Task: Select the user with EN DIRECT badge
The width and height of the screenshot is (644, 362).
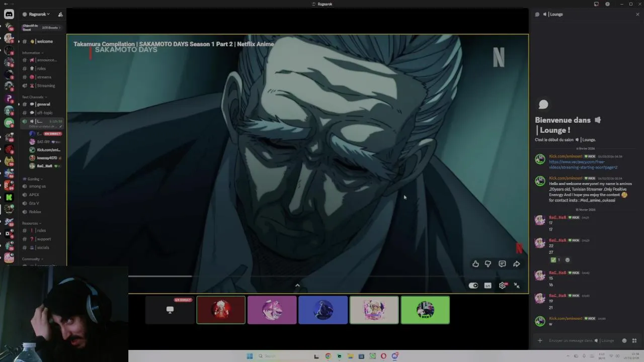Action: [x=45, y=134]
